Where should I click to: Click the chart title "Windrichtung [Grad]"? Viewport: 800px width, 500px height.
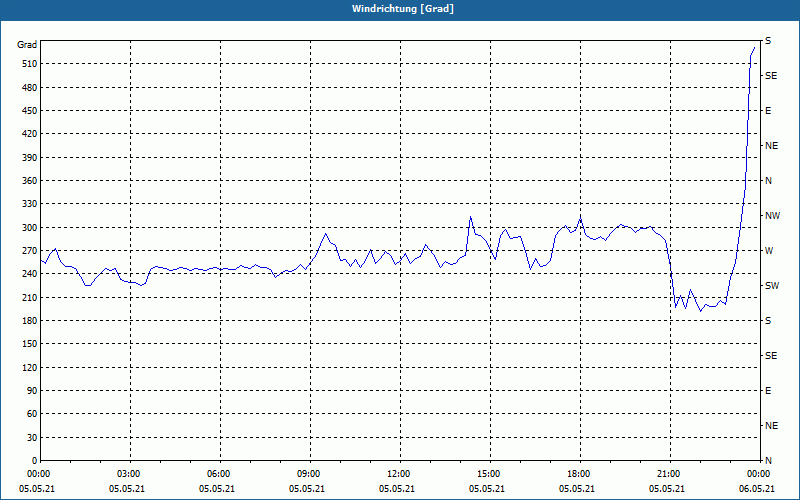[402, 9]
